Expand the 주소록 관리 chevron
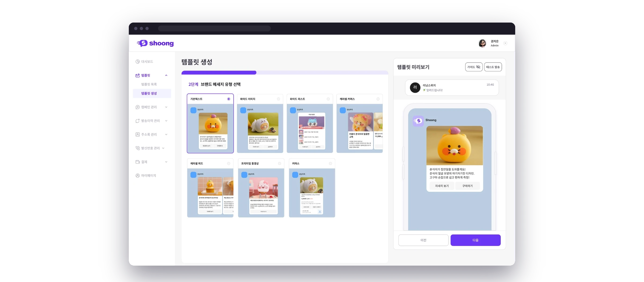 [166, 135]
